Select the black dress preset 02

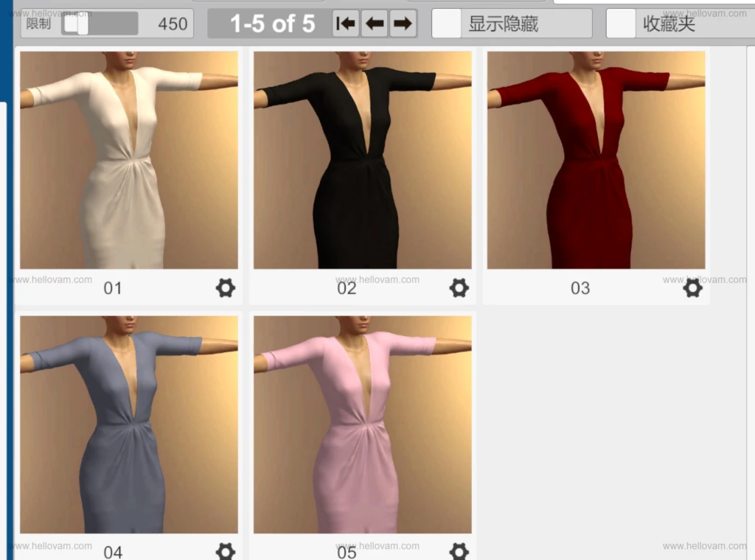pyautogui.click(x=362, y=158)
